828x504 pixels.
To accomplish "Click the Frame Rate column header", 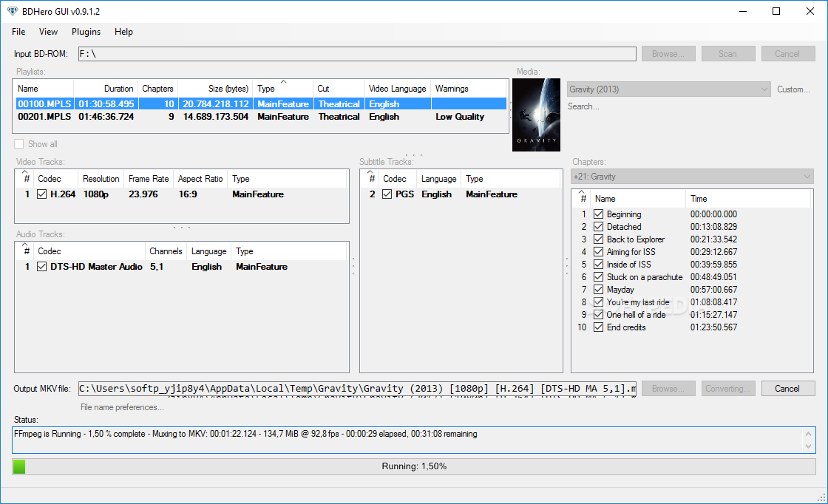I will pos(149,179).
